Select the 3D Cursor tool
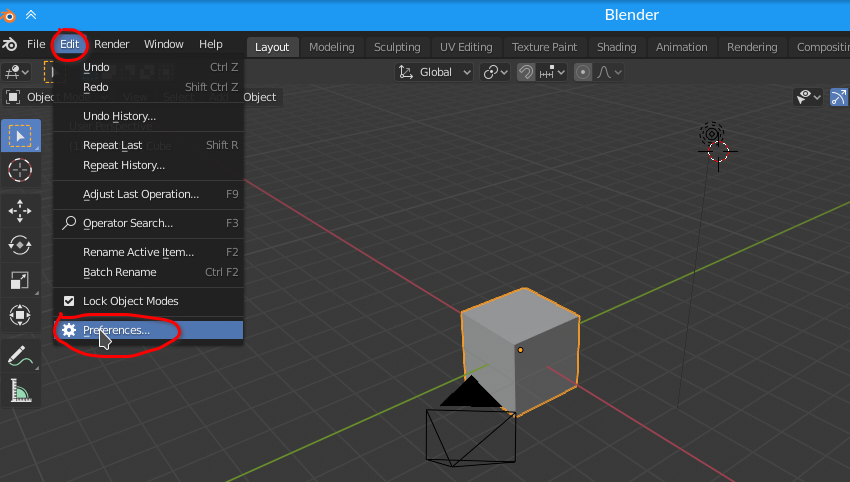Screen dimensions: 850x482 click(x=21, y=170)
